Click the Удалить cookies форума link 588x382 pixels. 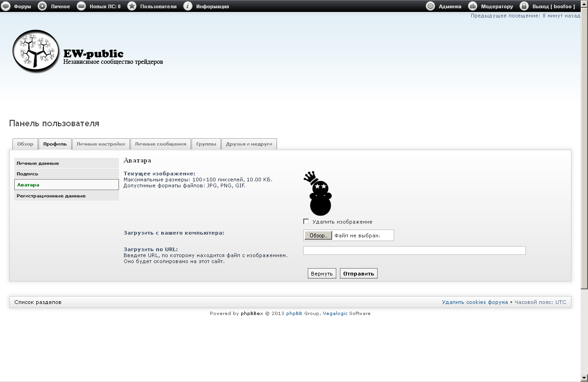click(x=475, y=302)
